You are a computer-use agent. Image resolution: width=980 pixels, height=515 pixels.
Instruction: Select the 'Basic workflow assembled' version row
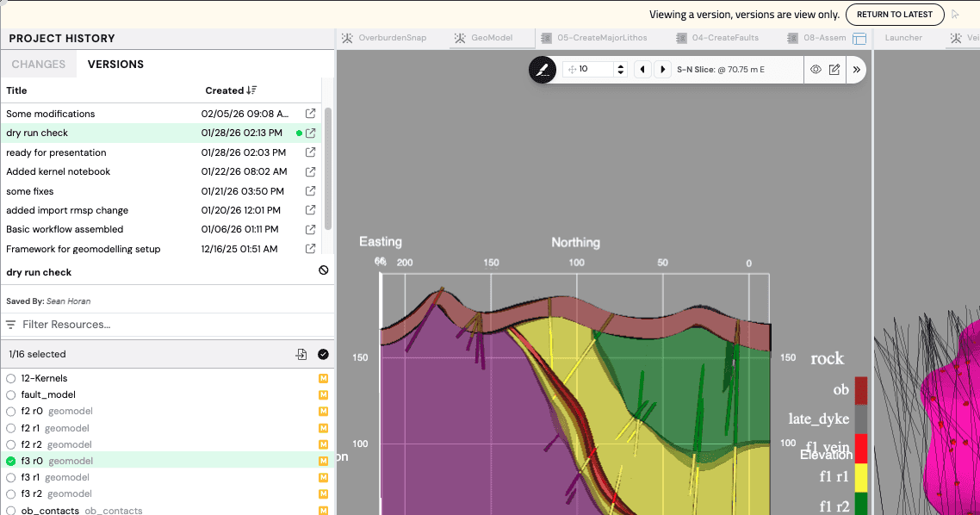point(161,229)
